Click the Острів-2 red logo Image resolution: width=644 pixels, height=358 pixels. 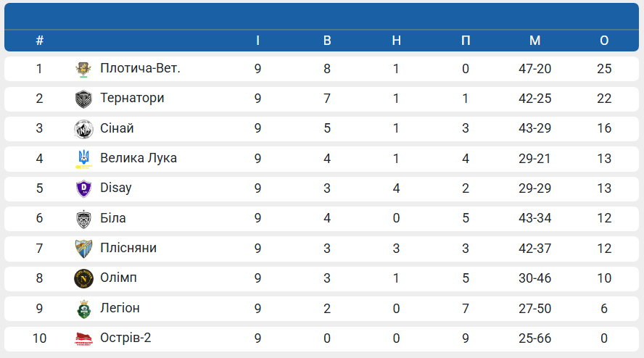pyautogui.click(x=83, y=338)
